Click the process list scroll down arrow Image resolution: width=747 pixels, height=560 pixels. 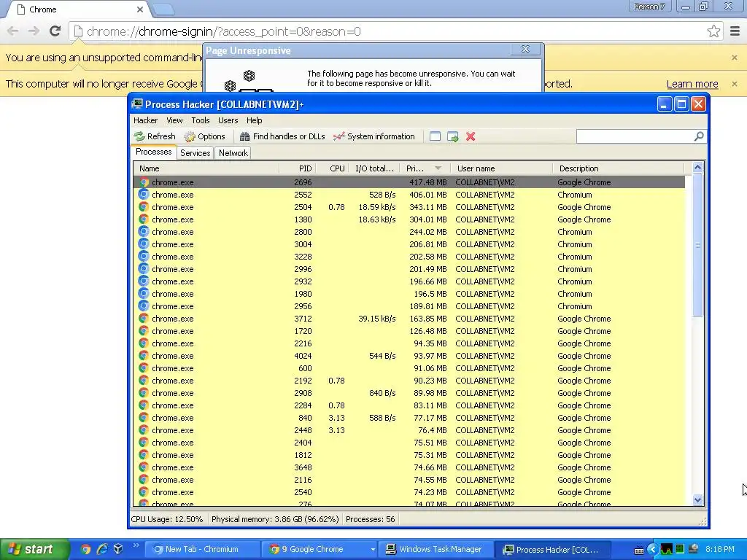click(x=697, y=500)
